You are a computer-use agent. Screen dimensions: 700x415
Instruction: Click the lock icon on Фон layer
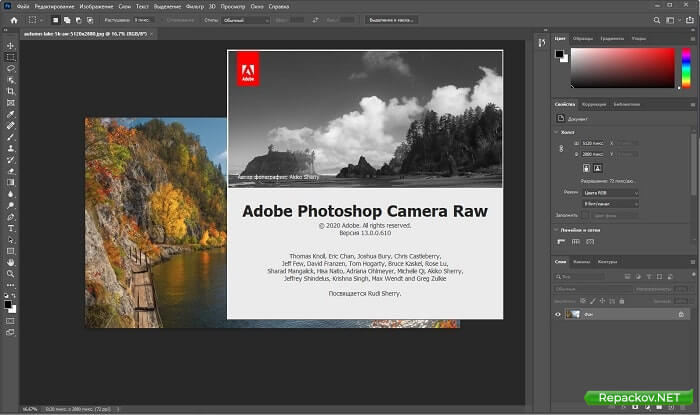pos(681,314)
